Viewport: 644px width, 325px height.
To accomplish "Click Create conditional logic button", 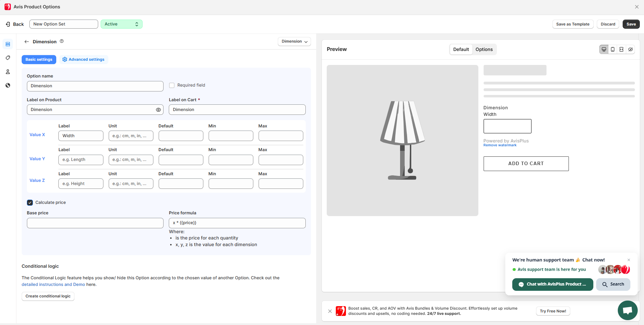I will [x=48, y=296].
